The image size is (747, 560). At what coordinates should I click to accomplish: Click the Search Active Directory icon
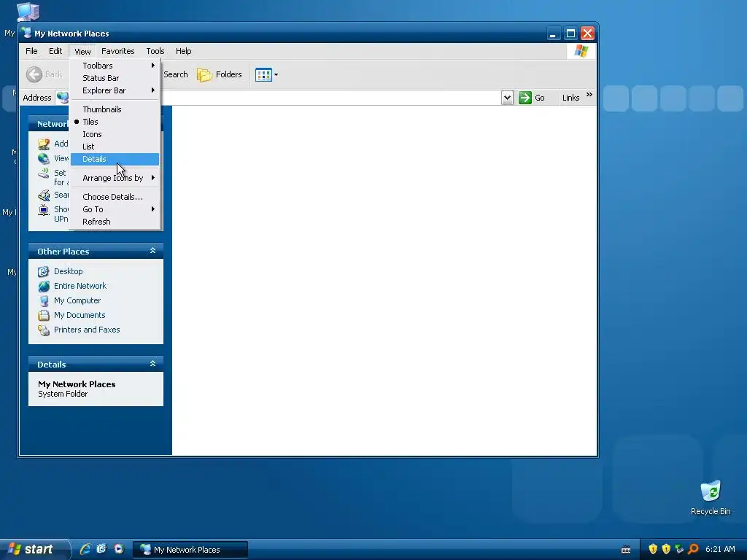pyautogui.click(x=43, y=195)
